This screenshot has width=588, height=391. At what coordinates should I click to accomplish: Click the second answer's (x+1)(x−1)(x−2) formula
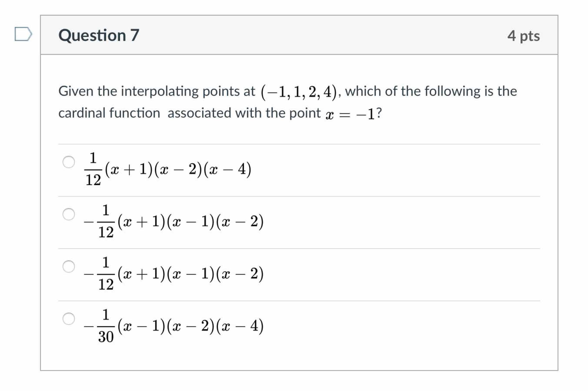[x=191, y=222]
